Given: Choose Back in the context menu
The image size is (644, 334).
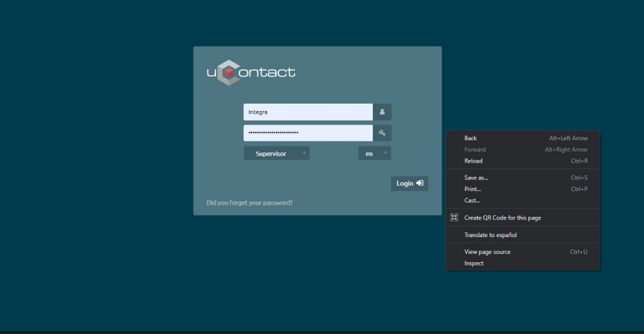Looking at the screenshot, I should [522, 138].
